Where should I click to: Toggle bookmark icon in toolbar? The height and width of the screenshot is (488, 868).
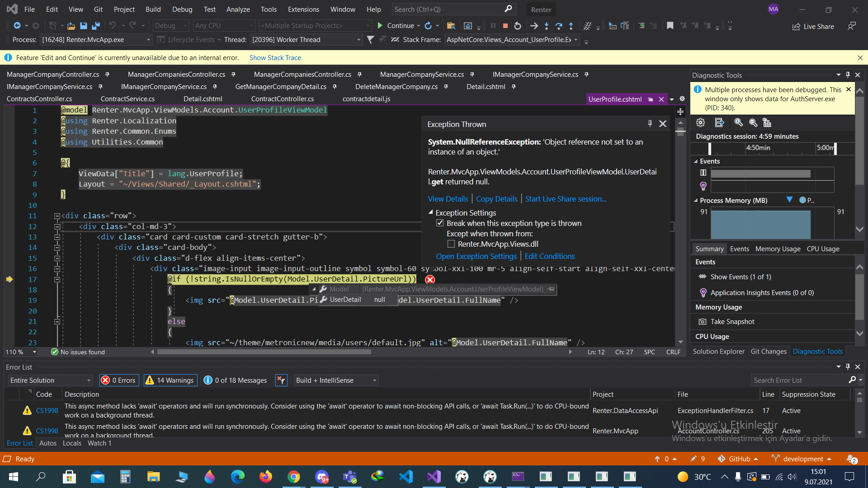(x=670, y=26)
